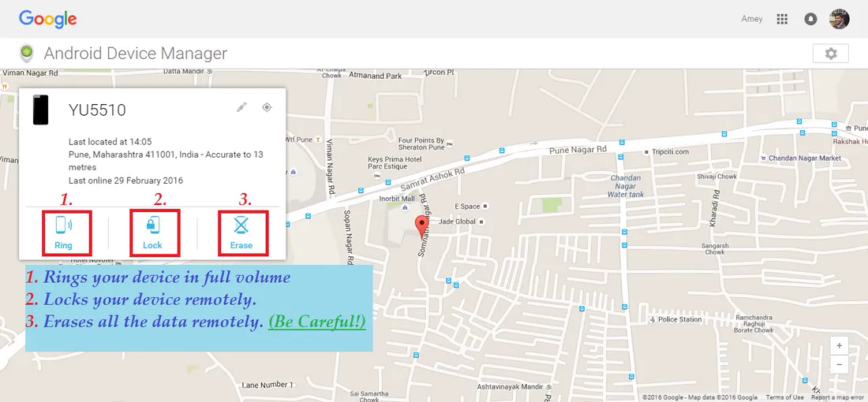Click the Amey account name

coord(752,19)
